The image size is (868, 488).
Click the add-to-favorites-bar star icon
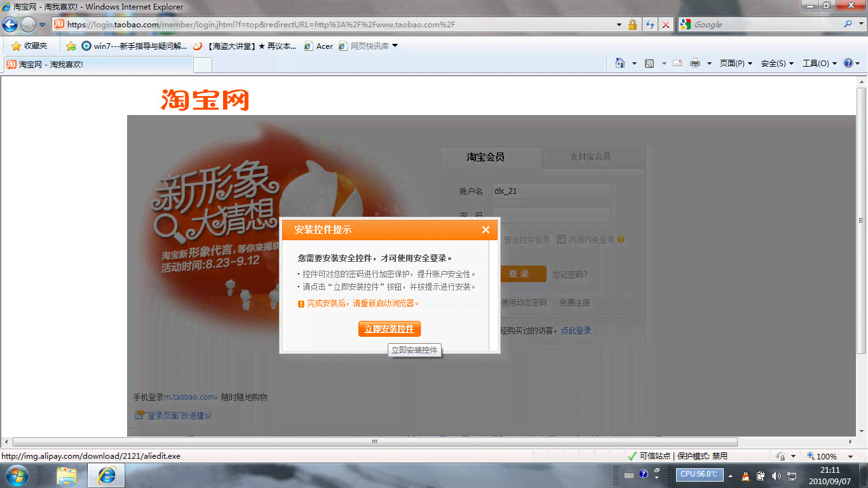[x=71, y=46]
